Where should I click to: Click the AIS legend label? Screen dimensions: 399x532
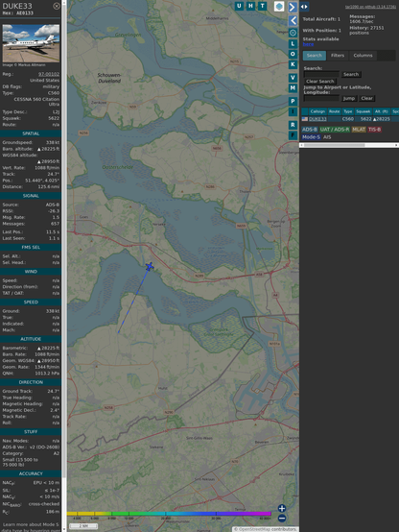point(327,137)
